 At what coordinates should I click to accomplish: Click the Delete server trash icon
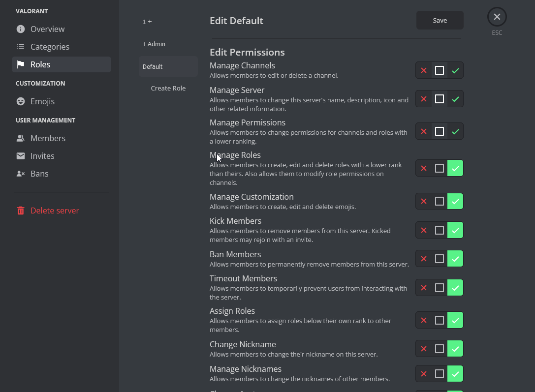20,210
